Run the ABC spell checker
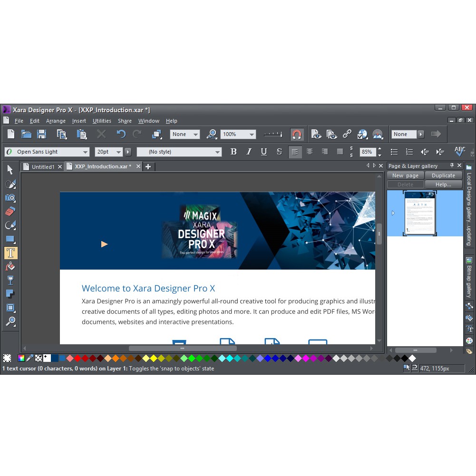The width and height of the screenshot is (476, 476). 459,151
